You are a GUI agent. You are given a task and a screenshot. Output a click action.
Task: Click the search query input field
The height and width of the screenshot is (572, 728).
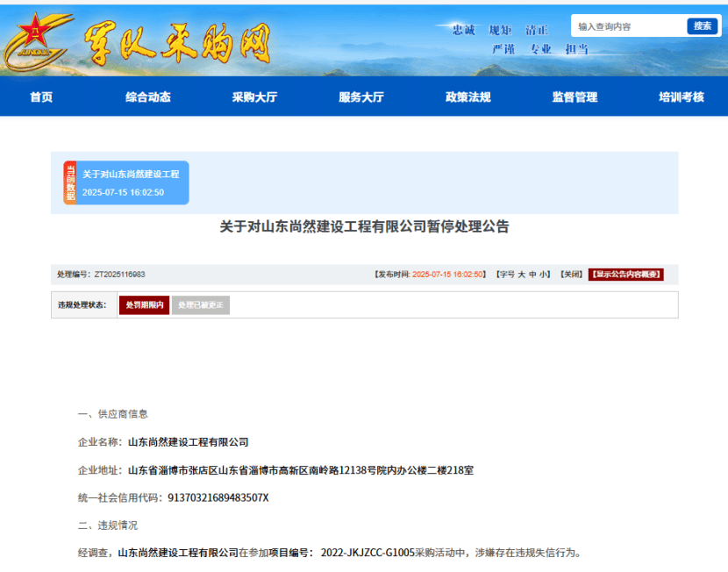coord(629,26)
